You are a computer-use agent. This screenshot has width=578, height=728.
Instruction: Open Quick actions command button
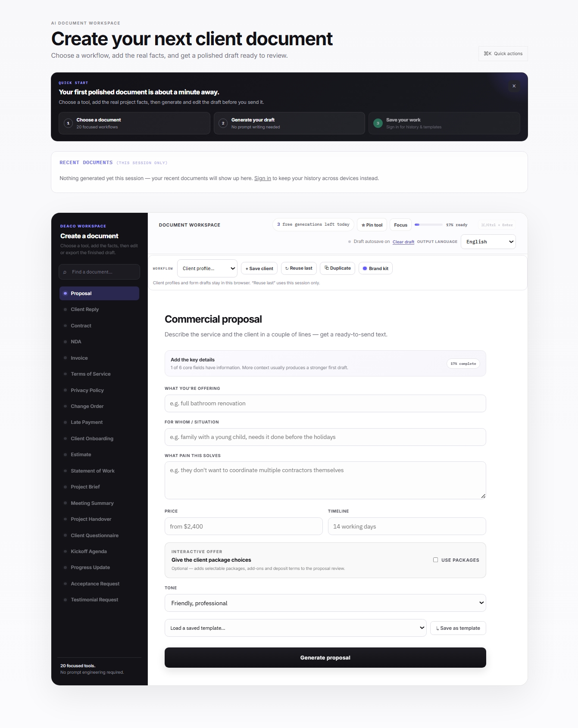pyautogui.click(x=503, y=53)
